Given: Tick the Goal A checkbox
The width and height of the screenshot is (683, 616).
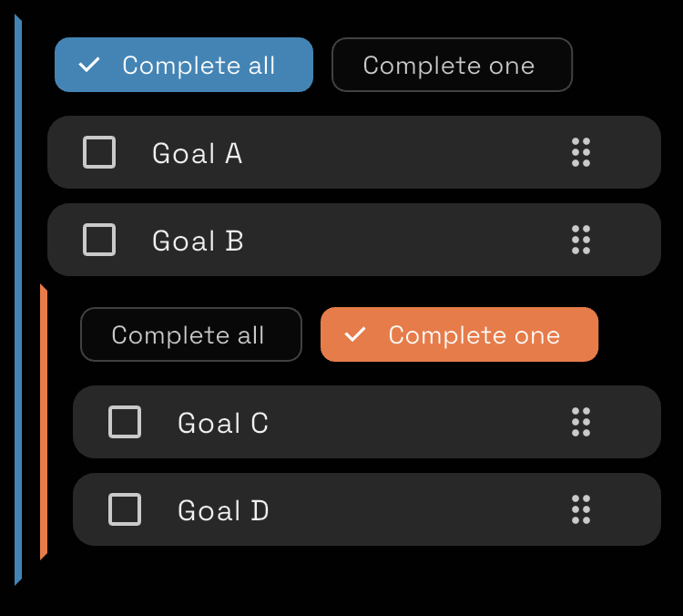Looking at the screenshot, I should point(99,152).
